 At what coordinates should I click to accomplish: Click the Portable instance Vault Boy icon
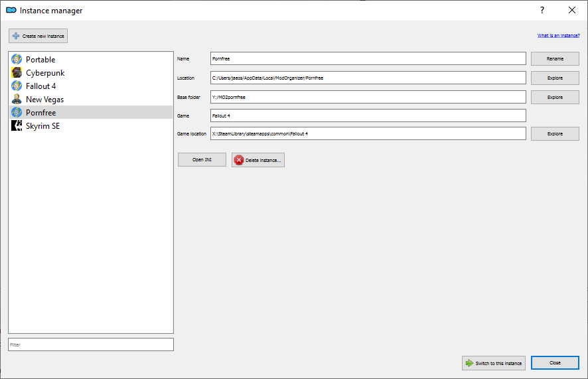pyautogui.click(x=17, y=59)
